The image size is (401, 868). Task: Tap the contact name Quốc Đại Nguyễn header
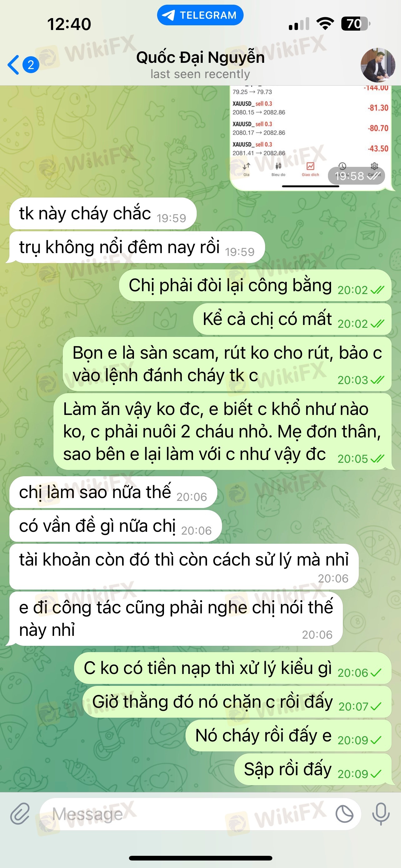pyautogui.click(x=200, y=57)
